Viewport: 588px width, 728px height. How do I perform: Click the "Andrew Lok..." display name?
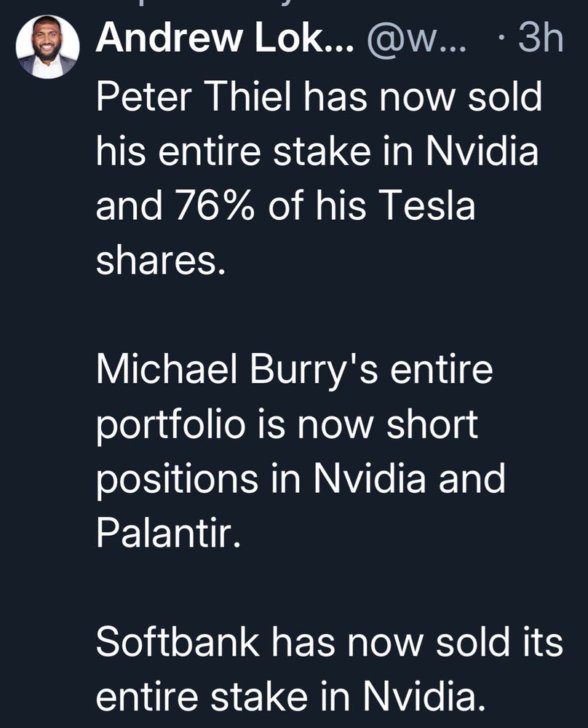[x=224, y=39]
